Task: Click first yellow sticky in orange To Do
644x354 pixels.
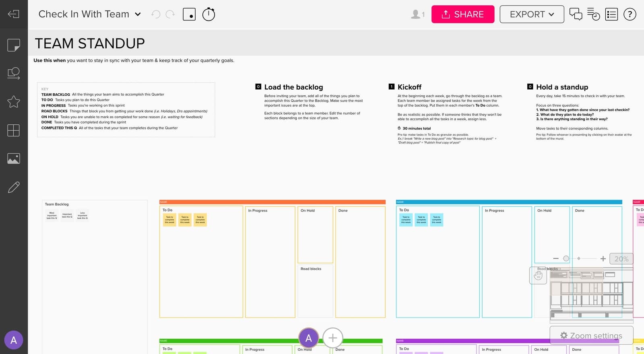Action: [169, 220]
